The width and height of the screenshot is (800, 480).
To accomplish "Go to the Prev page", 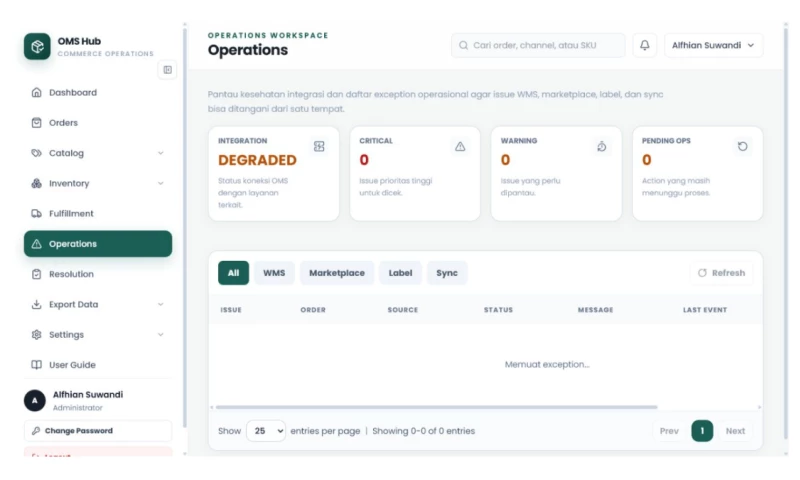I will click(x=669, y=431).
